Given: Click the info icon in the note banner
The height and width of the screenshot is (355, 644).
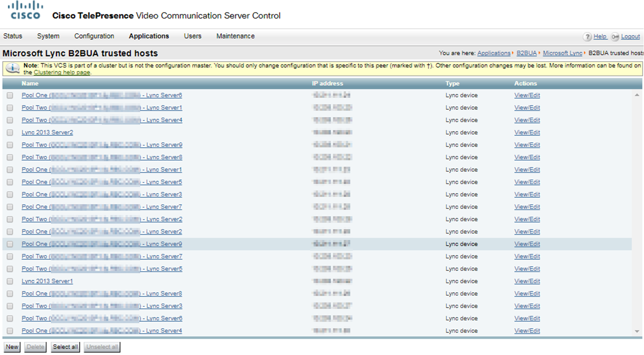Looking at the screenshot, I should [x=13, y=69].
